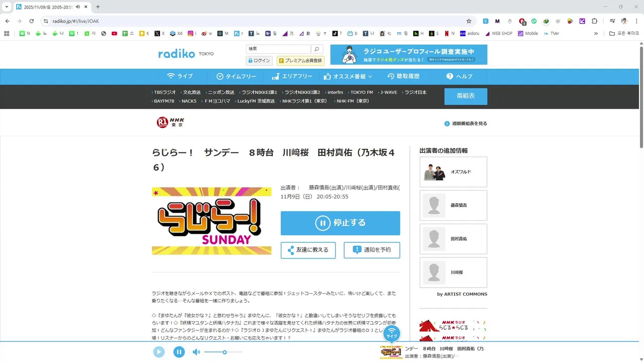Open 川﨑桜 performer card

(453, 273)
